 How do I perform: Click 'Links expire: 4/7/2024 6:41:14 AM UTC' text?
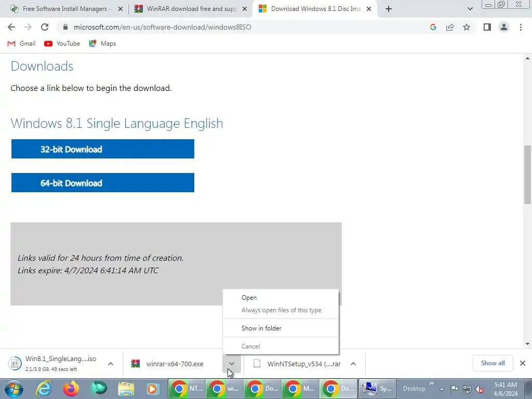[88, 270]
